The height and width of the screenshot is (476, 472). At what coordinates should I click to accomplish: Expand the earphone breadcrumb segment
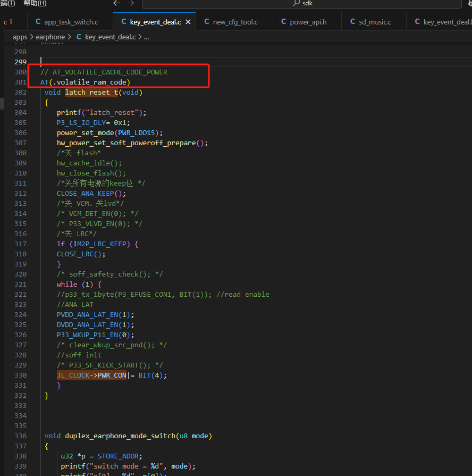coord(50,37)
